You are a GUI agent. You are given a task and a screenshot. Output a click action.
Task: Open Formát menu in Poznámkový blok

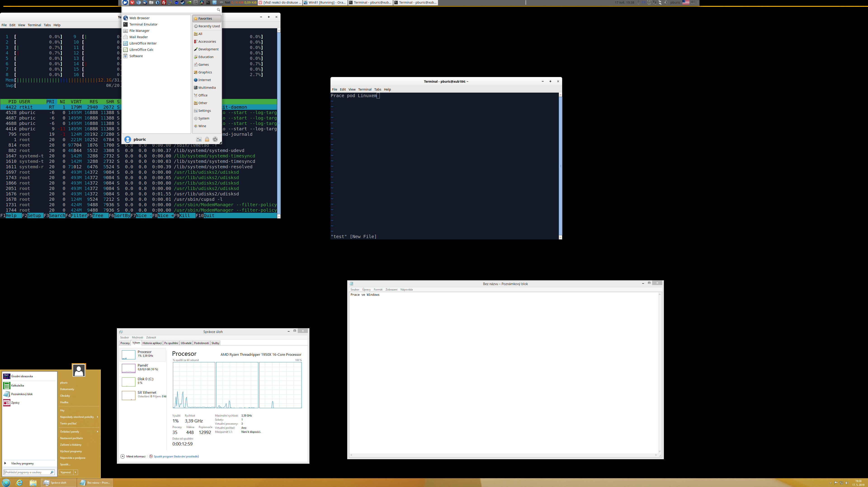coord(378,290)
